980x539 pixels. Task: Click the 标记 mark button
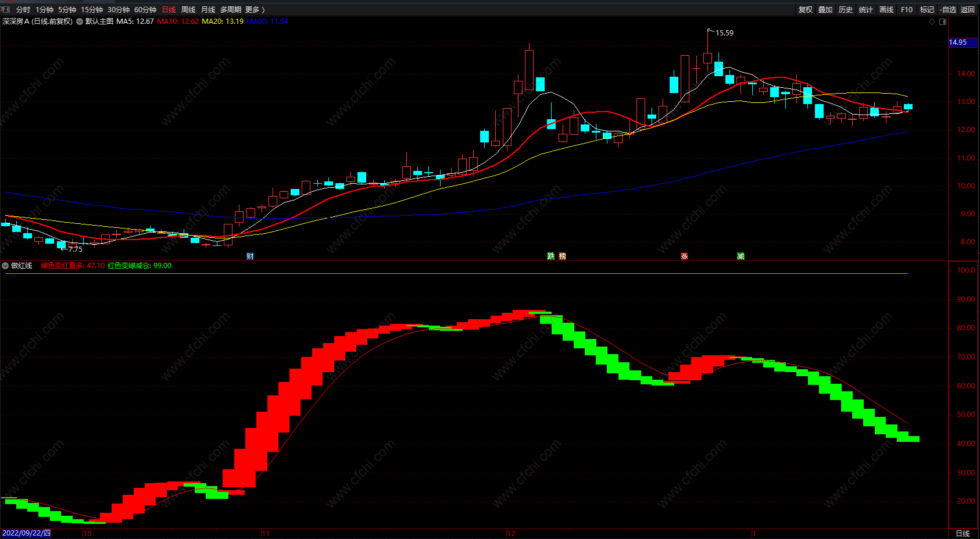coord(927,9)
